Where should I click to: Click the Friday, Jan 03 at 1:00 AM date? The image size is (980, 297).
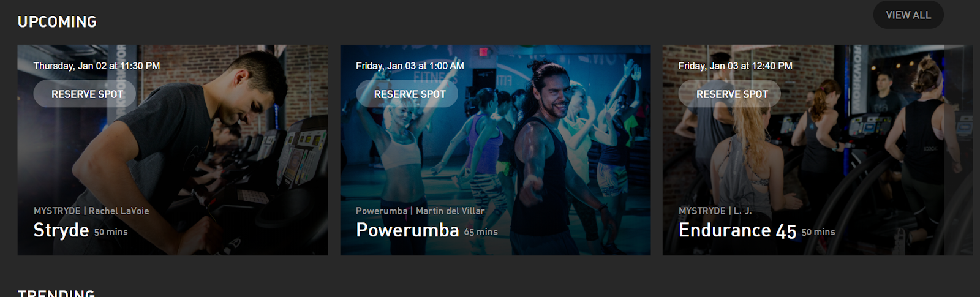click(x=410, y=66)
